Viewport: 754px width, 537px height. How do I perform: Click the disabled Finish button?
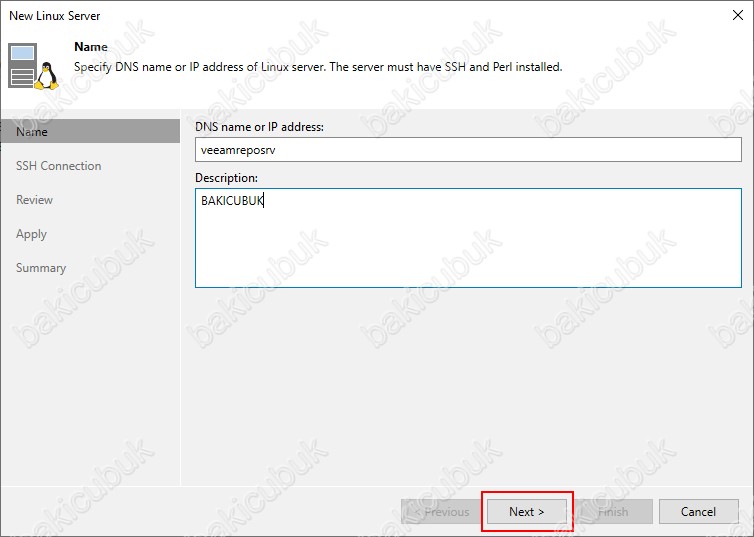click(614, 512)
